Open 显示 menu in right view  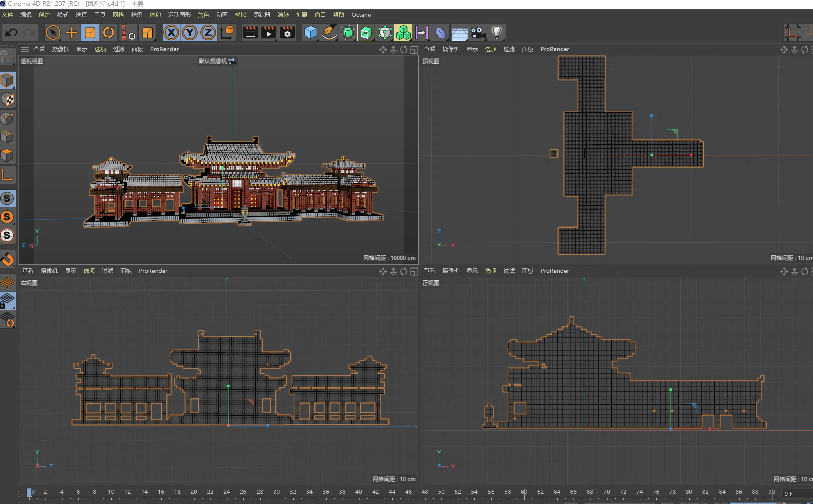(x=70, y=271)
